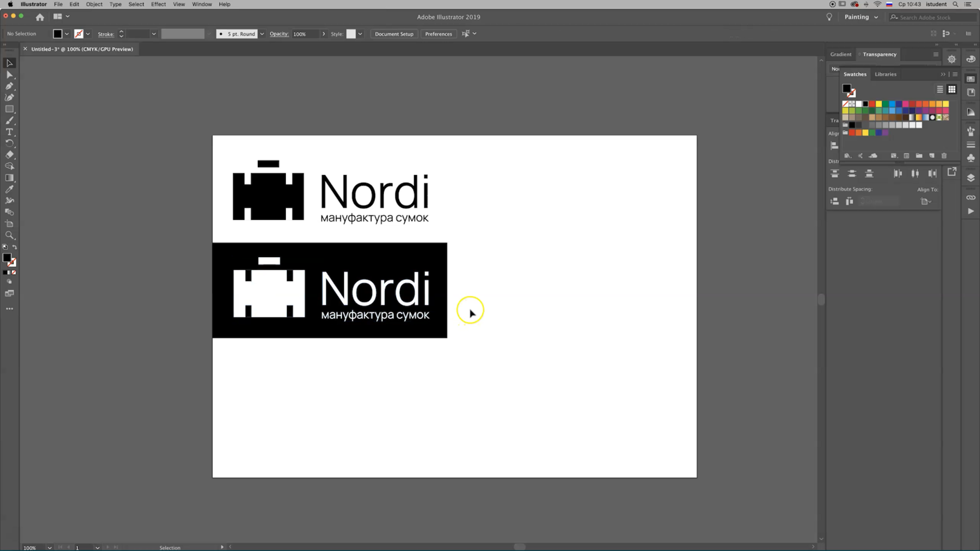The image size is (980, 551).
Task: Expand the Opacity slider arrow
Action: tap(324, 34)
